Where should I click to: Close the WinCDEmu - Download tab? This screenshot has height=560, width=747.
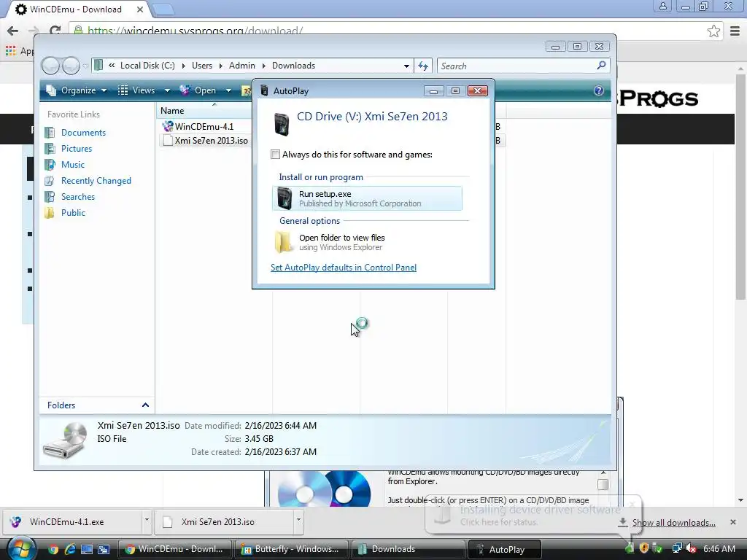tap(140, 9)
